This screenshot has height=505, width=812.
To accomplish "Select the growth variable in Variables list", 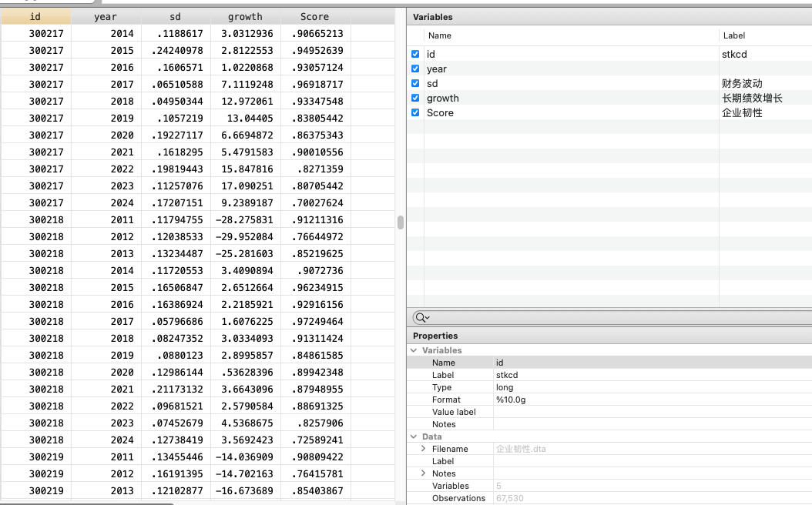I will (x=443, y=98).
